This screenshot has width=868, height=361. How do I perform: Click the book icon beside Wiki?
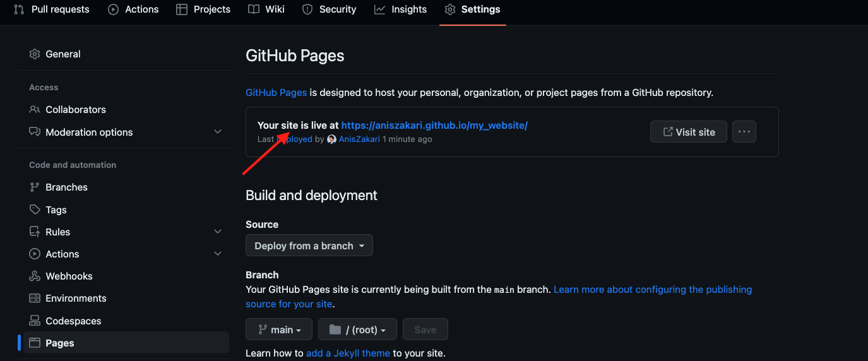(254, 9)
